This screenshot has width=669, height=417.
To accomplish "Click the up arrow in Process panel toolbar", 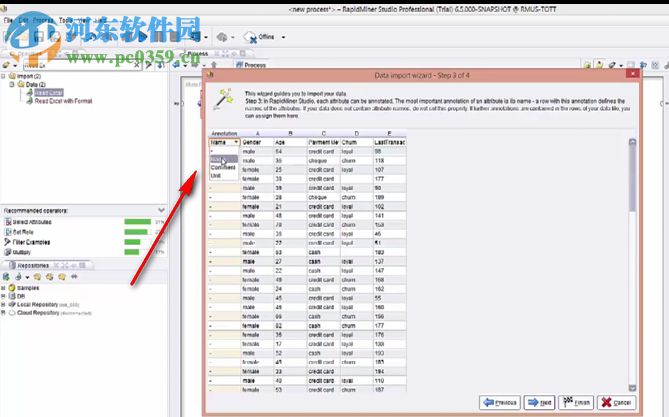I will tap(214, 65).
